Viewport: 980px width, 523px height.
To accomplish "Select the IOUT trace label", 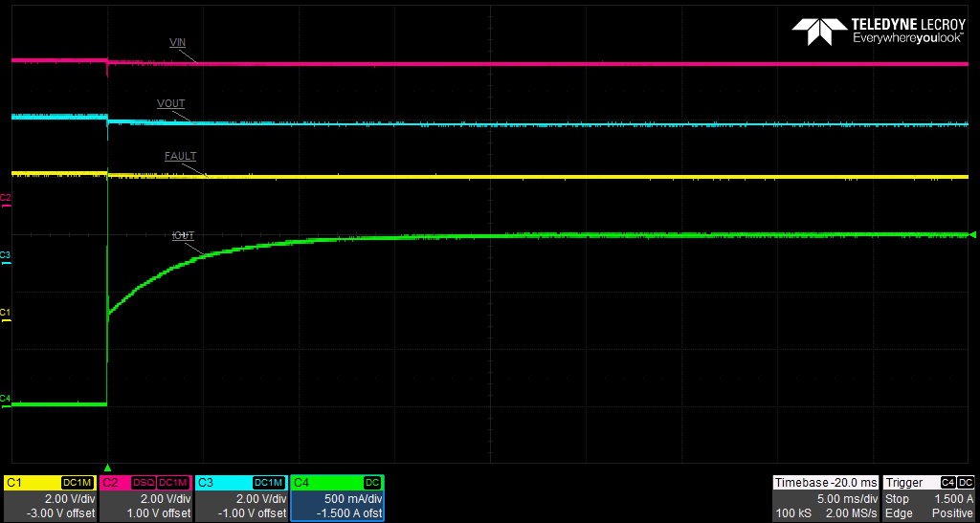I will (x=184, y=235).
